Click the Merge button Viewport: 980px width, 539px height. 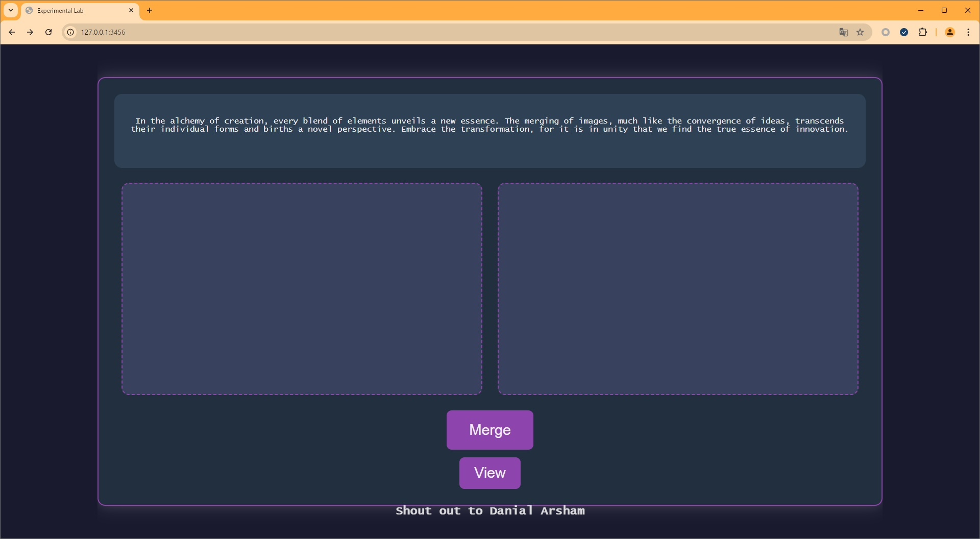tap(489, 430)
